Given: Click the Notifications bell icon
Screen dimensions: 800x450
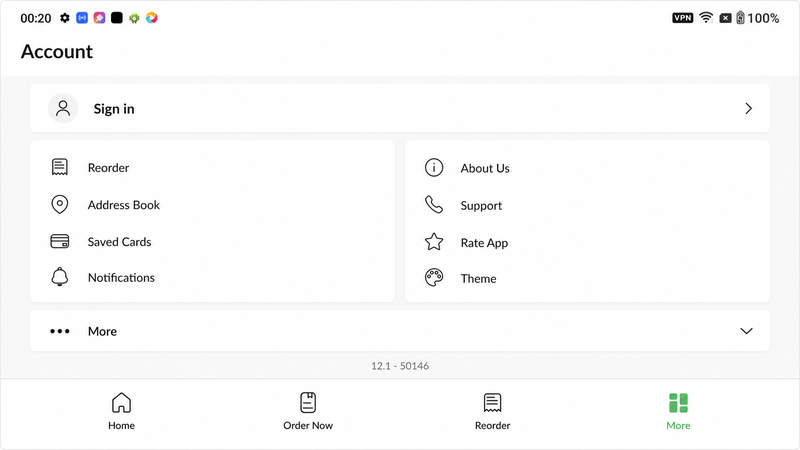Looking at the screenshot, I should click(x=60, y=277).
